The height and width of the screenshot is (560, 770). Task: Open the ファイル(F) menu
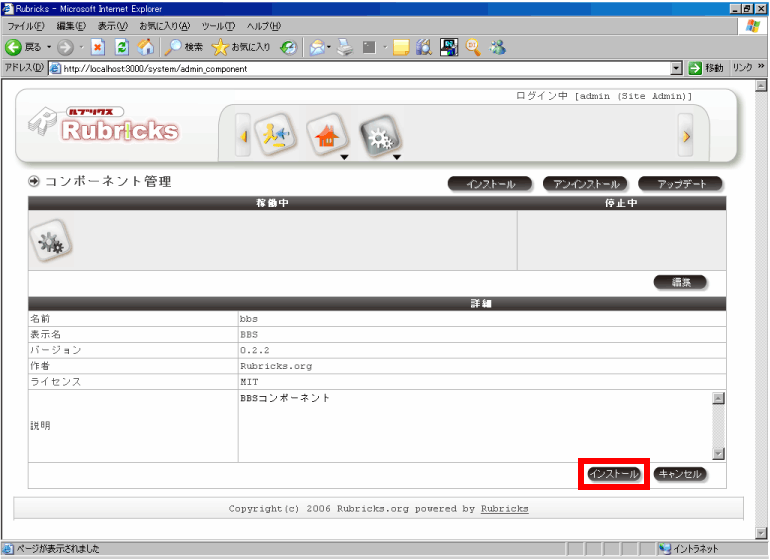26,26
